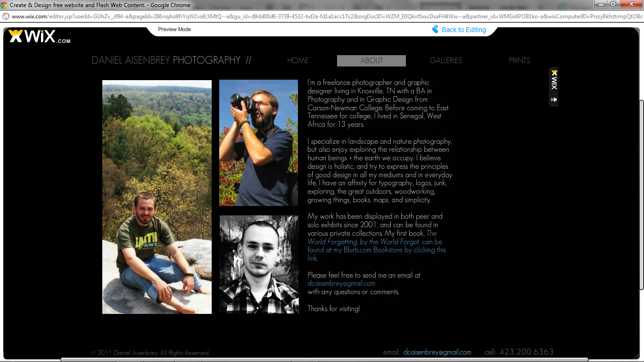Click the Wix.com logo in the header
The height and width of the screenshot is (362, 644).
(39, 37)
